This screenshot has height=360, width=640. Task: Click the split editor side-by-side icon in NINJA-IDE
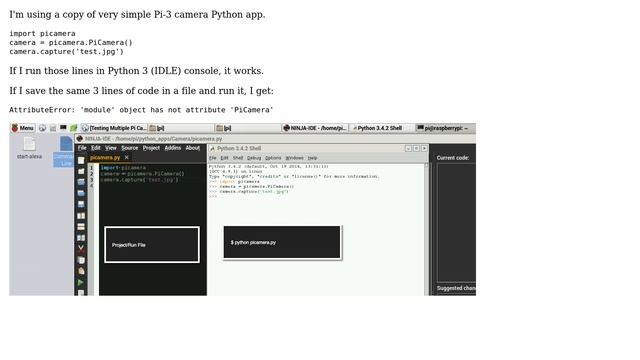click(x=81, y=216)
